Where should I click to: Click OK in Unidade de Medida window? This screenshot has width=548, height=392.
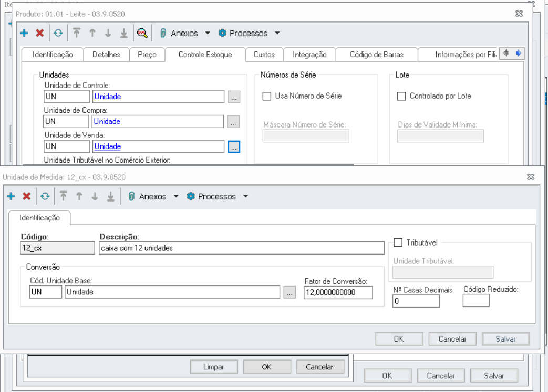(399, 339)
